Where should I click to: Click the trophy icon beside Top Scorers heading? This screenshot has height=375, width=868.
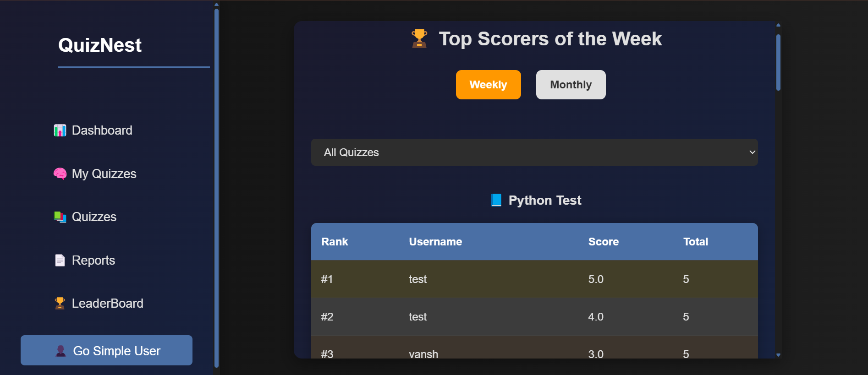coord(419,39)
